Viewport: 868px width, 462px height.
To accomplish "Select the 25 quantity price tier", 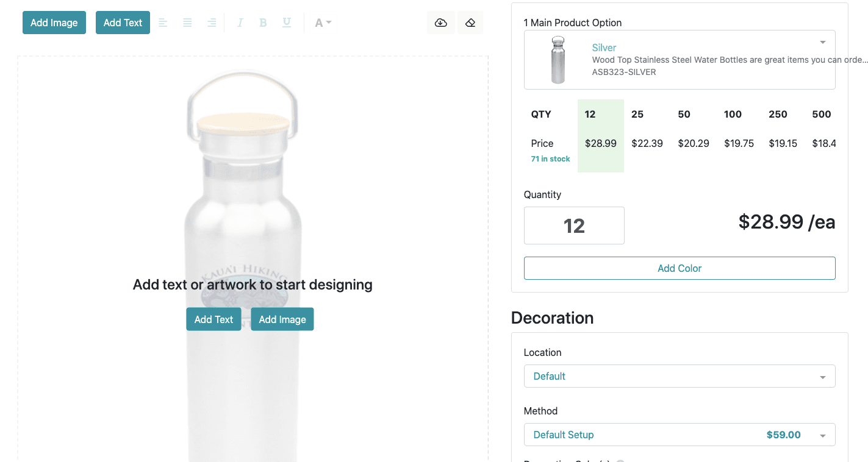I will 647,135.
